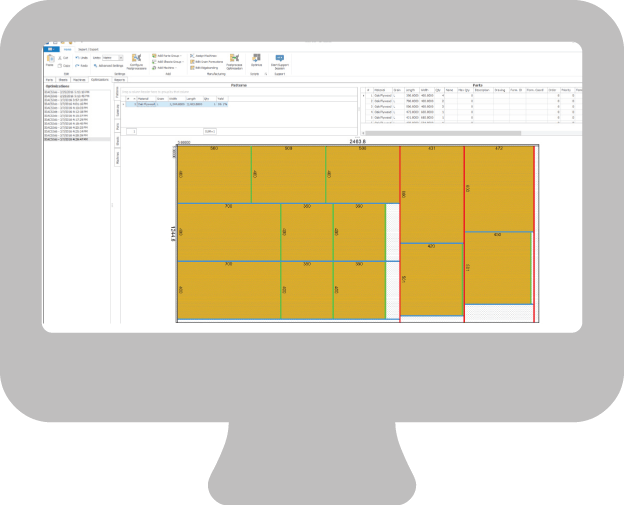
Task: Launch Start Support Session
Action: coord(279,60)
